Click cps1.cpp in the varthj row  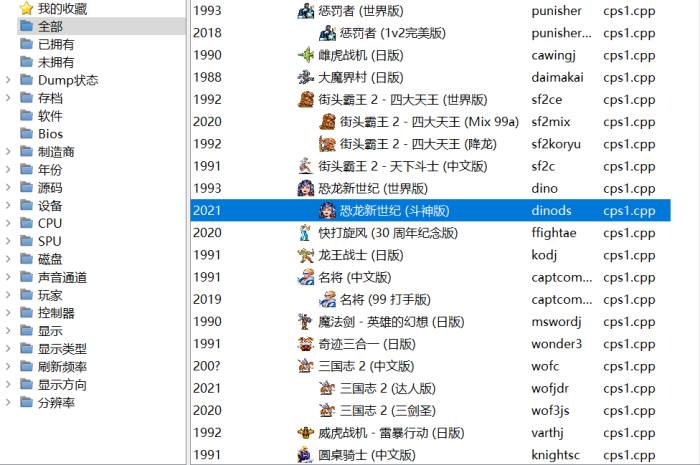coord(629,433)
